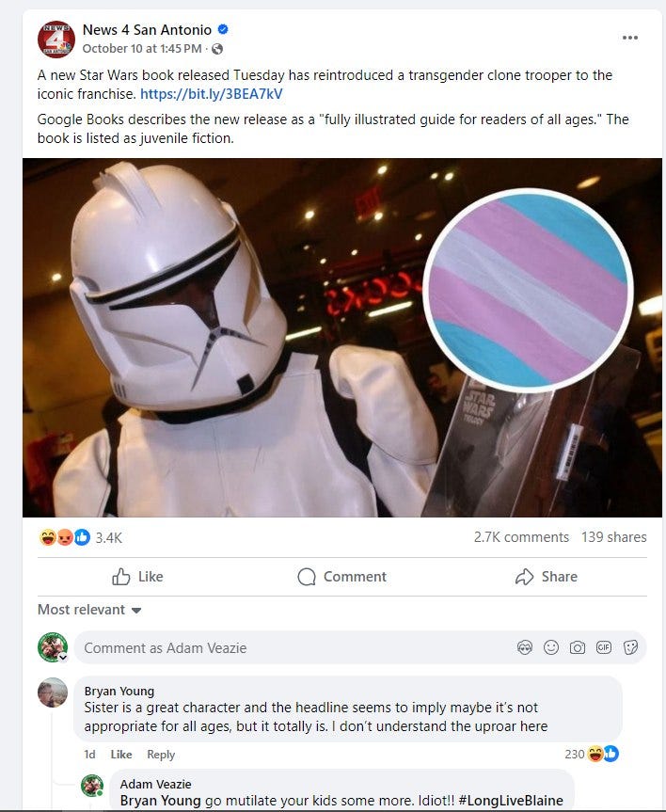666x812 pixels.
Task: Open the sticker picker in comment box
Action: coord(630,647)
